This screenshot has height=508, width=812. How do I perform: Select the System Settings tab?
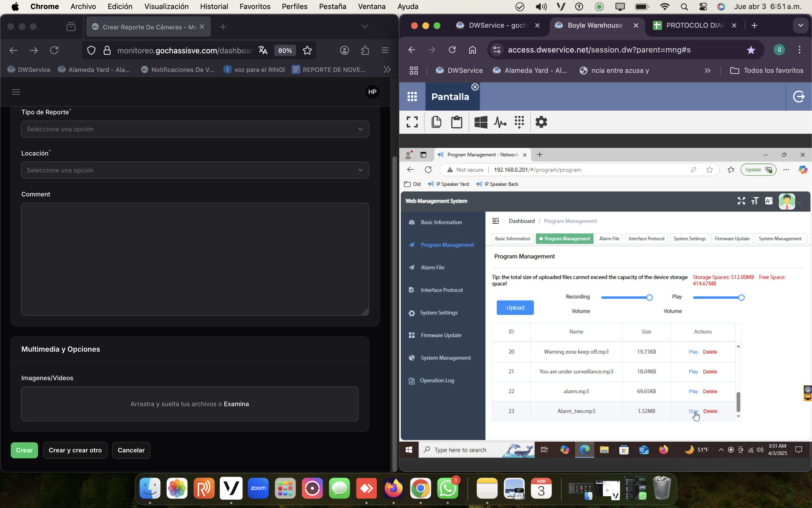pyautogui.click(x=690, y=238)
